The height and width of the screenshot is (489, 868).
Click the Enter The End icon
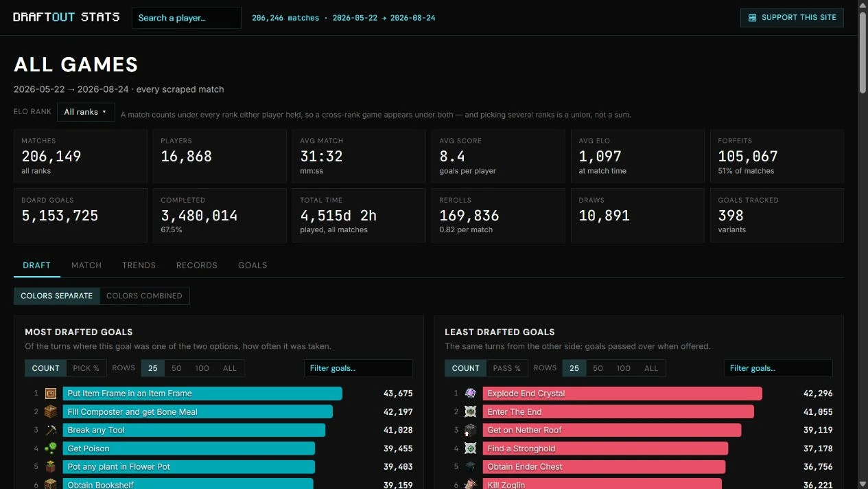click(x=471, y=412)
